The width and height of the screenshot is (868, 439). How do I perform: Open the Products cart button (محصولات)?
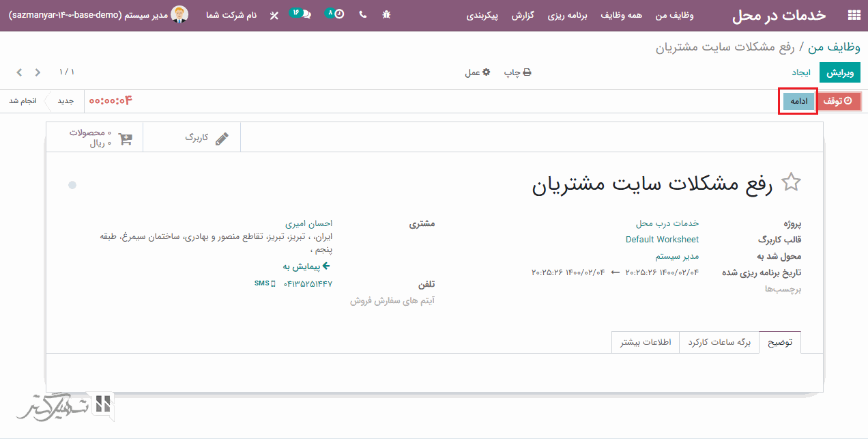100,138
